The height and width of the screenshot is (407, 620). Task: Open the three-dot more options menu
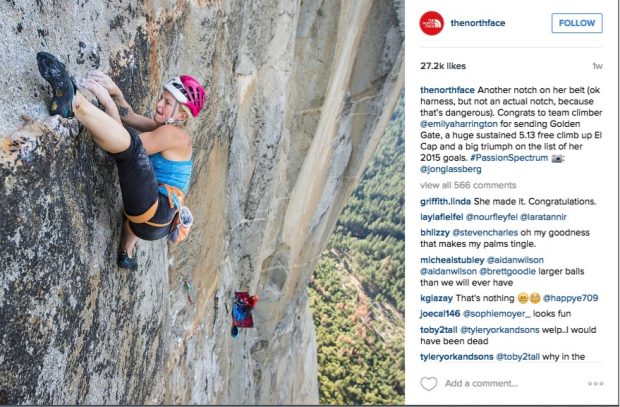pos(595,383)
